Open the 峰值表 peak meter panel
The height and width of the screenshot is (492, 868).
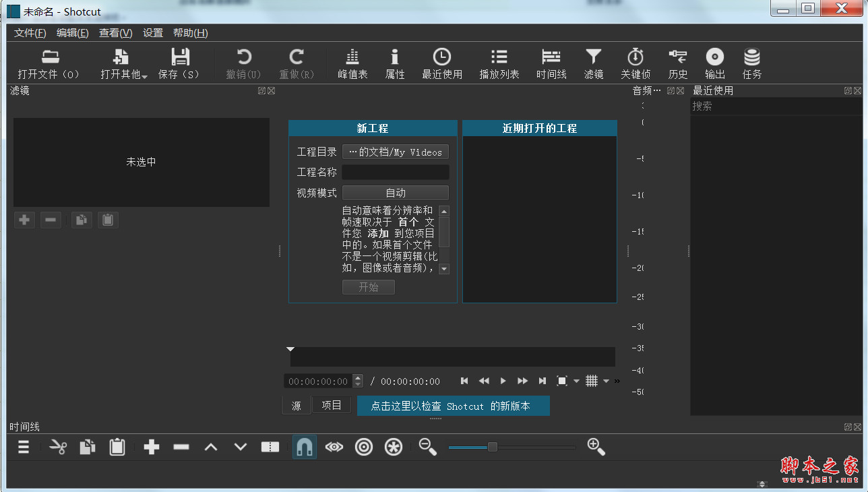(352, 63)
